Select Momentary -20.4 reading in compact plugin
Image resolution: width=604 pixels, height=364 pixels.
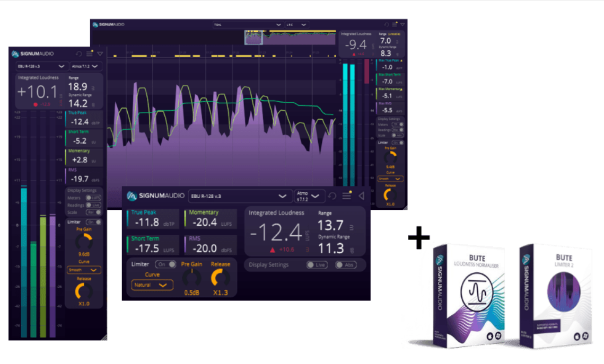click(211, 218)
